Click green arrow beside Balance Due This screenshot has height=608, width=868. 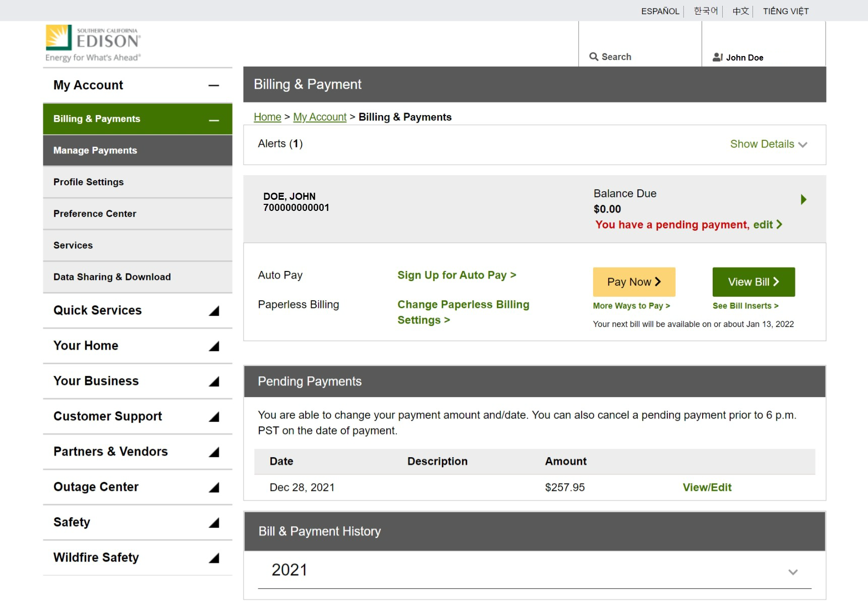803,199
